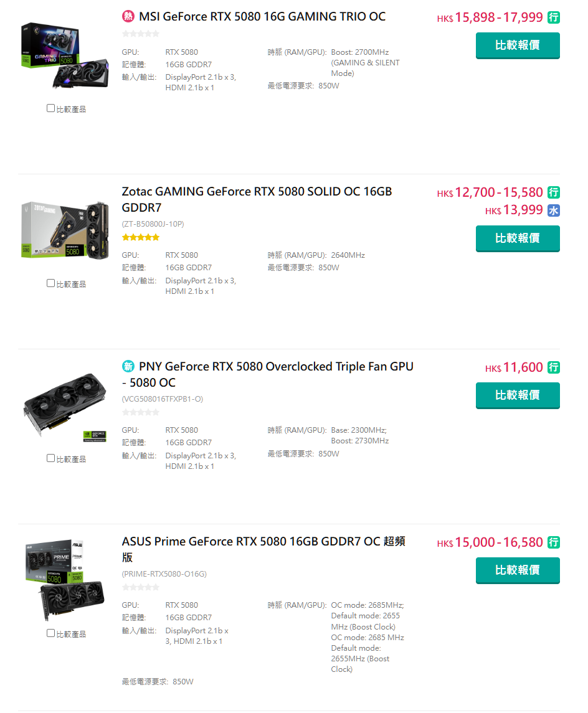Click the HK$15,000-16,580 ASUS price range
The height and width of the screenshot is (713, 588).
click(490, 542)
